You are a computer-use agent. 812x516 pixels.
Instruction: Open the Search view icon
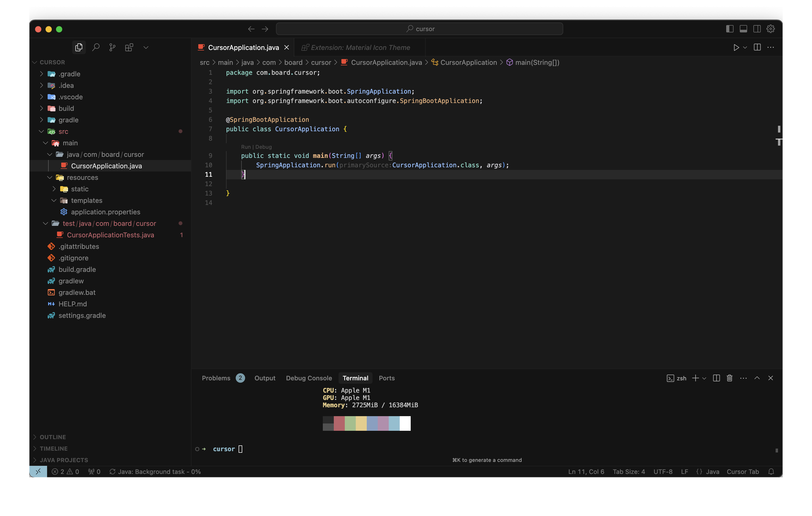tap(96, 47)
